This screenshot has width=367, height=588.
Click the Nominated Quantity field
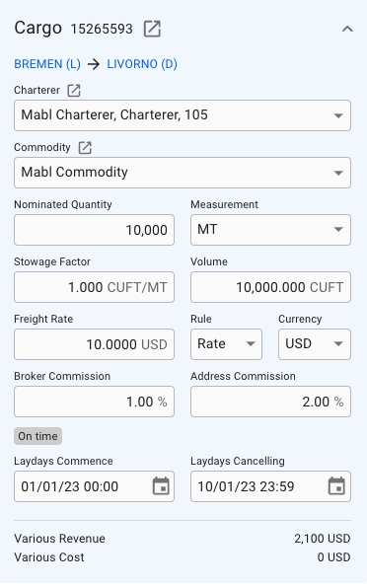[x=94, y=230]
